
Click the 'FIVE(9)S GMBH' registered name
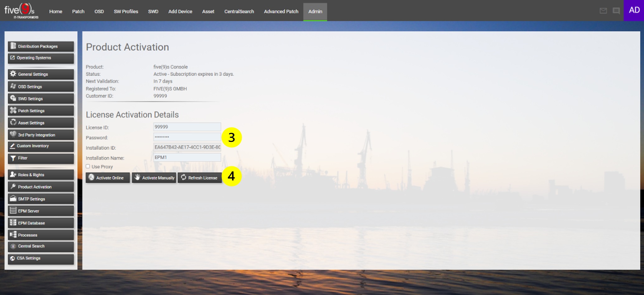point(170,89)
